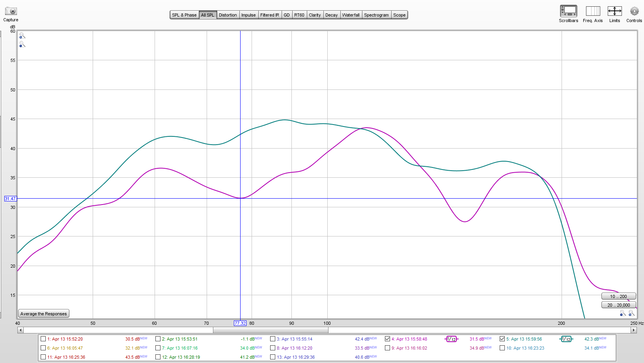
Task: Enable measurement 1: Apr 13 15:52:20
Action: click(x=43, y=339)
